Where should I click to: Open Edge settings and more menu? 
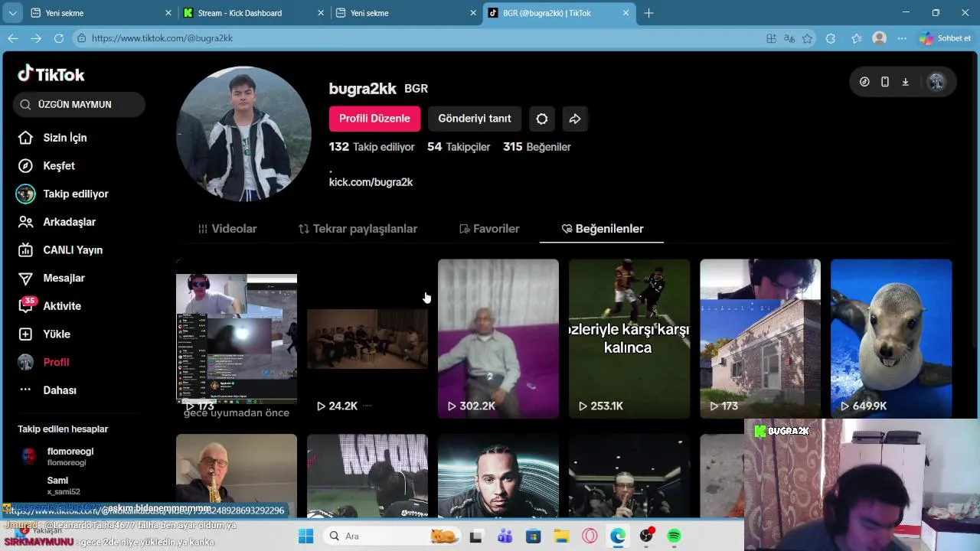point(903,38)
